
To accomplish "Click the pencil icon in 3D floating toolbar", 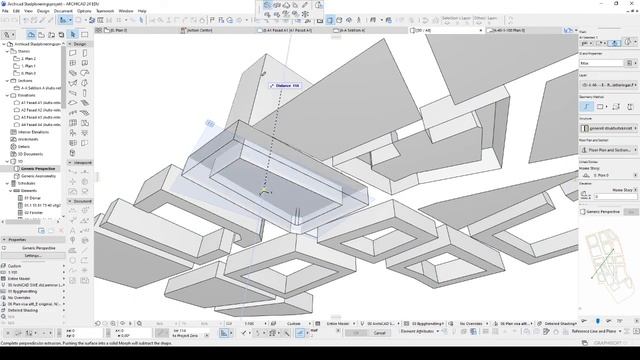I will (x=305, y=5).
